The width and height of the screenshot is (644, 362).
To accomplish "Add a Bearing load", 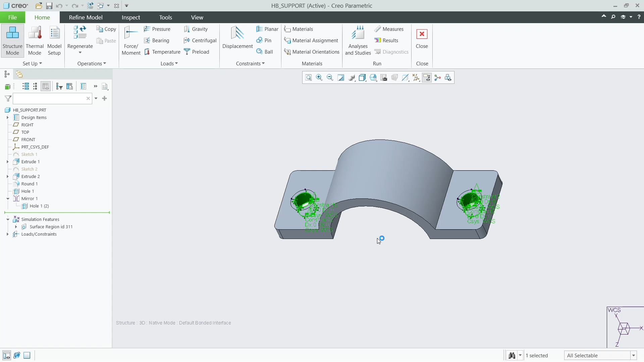I will click(x=156, y=41).
